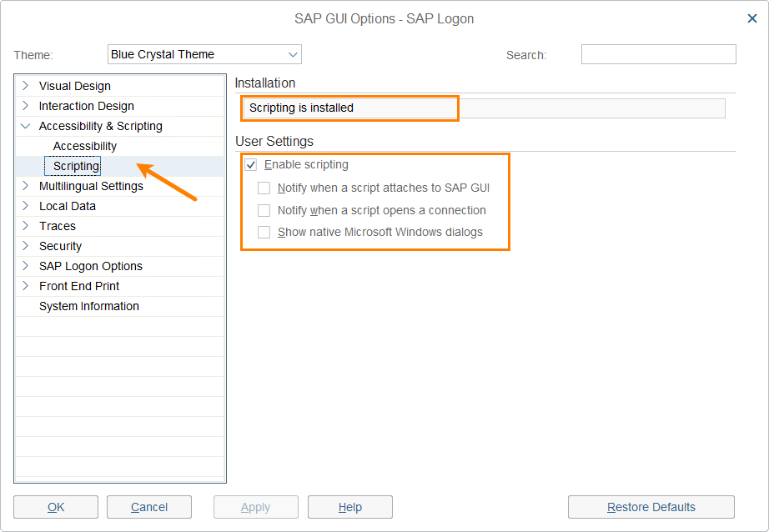
Task: Click the Scripting is installed field
Action: click(x=349, y=108)
